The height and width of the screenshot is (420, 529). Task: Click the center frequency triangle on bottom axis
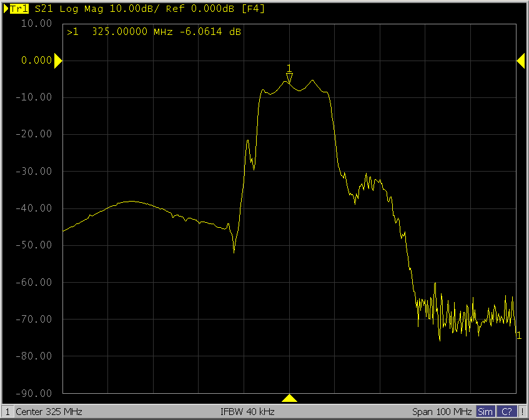click(x=289, y=398)
